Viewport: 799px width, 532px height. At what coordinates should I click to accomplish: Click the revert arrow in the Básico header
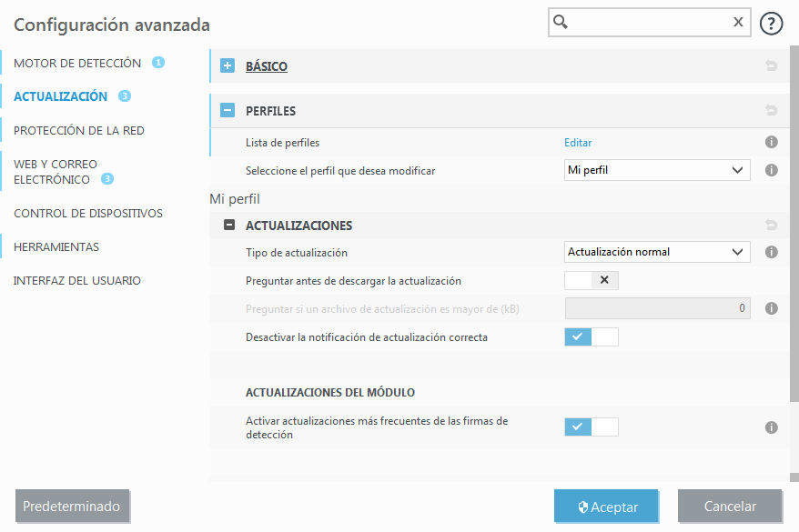click(771, 66)
